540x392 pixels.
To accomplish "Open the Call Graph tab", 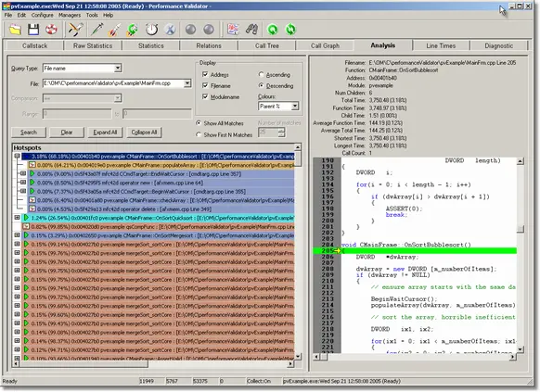I will point(325,45).
